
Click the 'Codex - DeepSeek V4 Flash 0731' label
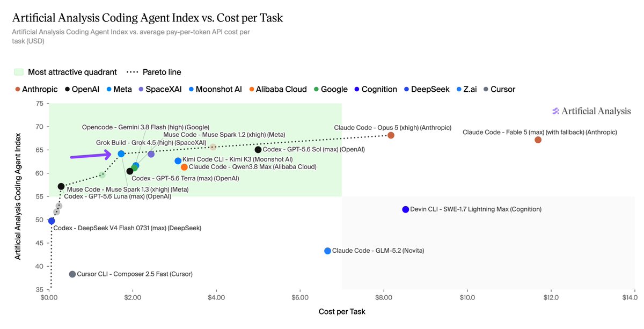pos(128,228)
